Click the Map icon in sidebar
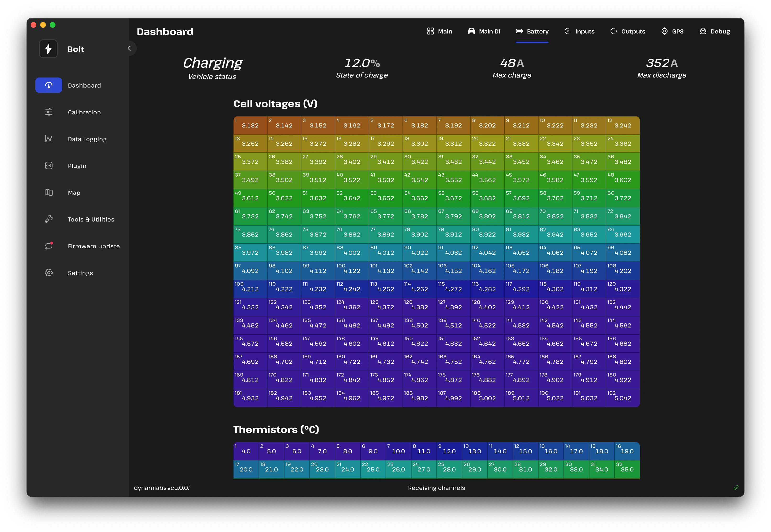 (x=49, y=193)
